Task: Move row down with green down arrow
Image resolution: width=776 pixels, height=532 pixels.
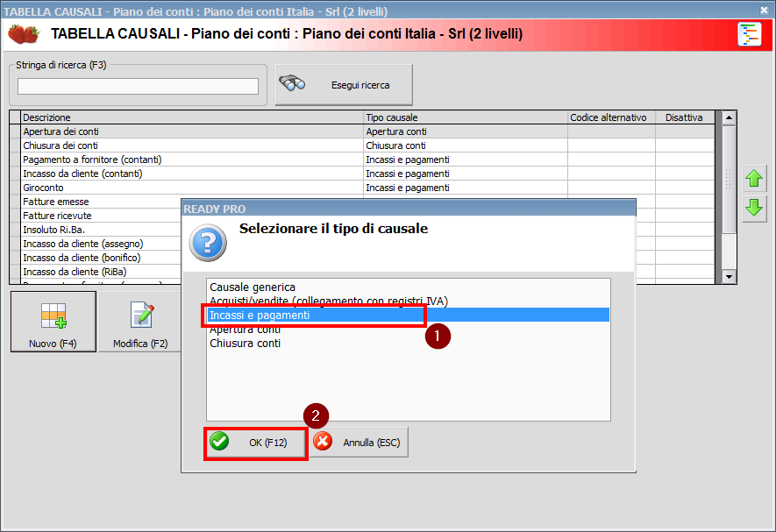Action: pyautogui.click(x=753, y=209)
